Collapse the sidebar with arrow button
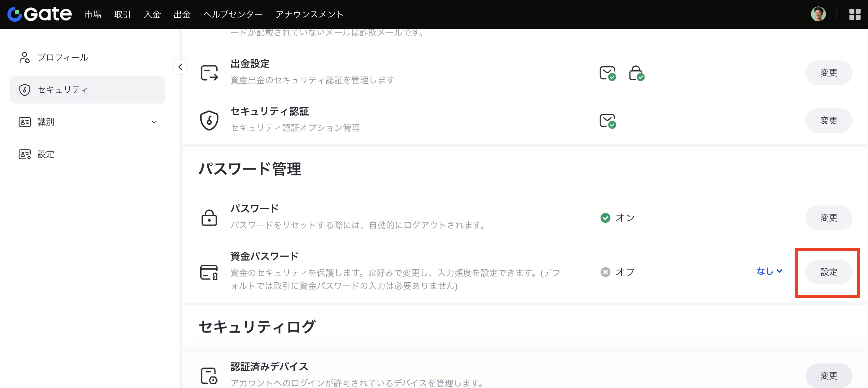The image size is (868, 388). (x=180, y=67)
